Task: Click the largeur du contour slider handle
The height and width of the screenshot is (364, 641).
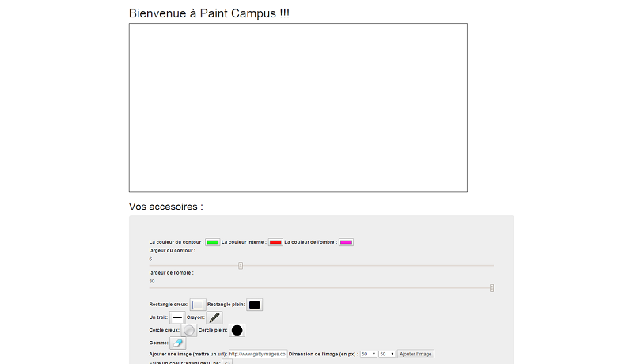Action: pyautogui.click(x=241, y=265)
